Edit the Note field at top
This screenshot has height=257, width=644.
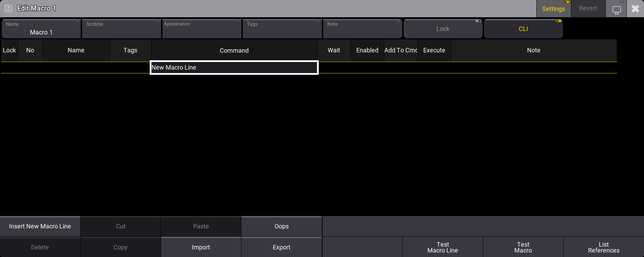362,29
